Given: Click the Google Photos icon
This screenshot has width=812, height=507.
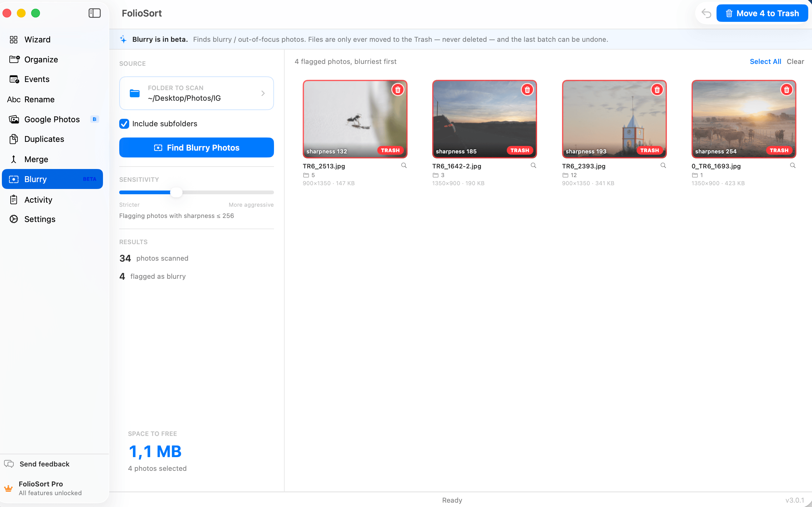Looking at the screenshot, I should pos(14,119).
